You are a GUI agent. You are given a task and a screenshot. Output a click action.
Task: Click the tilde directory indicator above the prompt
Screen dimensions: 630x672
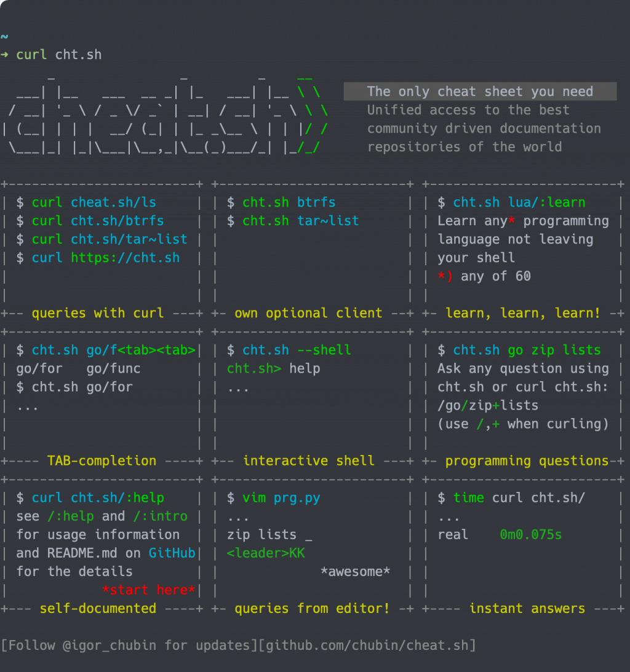click(4, 36)
